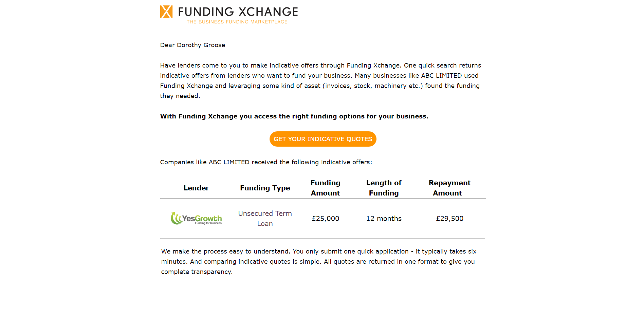Click the bold 'With Funding Xchange you access' sentence
Screen dimensions: 644x317
tap(294, 116)
